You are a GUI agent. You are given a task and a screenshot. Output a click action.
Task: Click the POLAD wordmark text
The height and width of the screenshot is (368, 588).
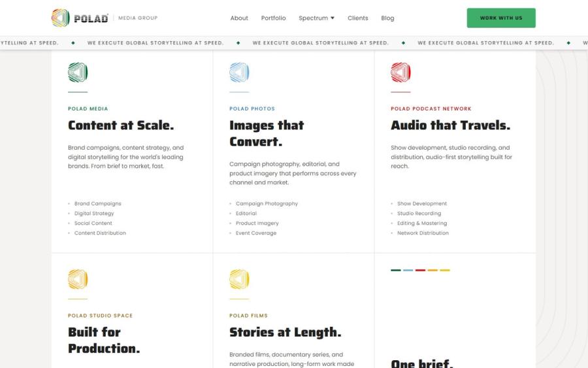click(91, 18)
